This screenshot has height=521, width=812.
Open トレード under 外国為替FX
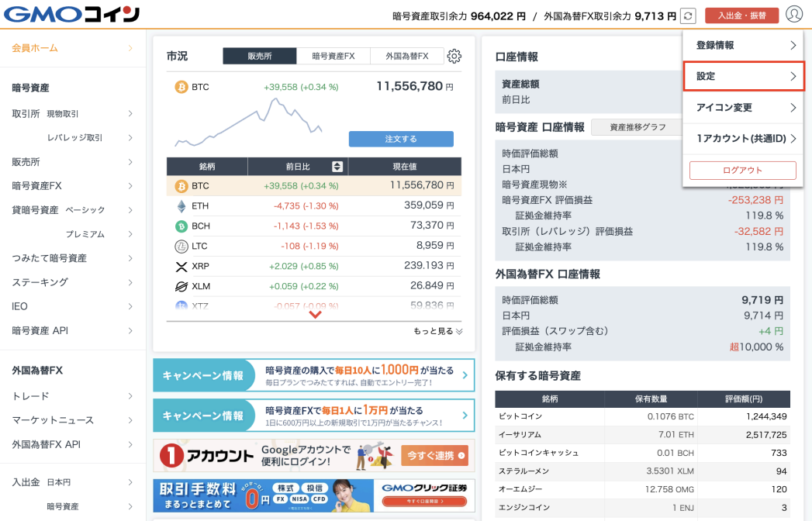pos(72,396)
